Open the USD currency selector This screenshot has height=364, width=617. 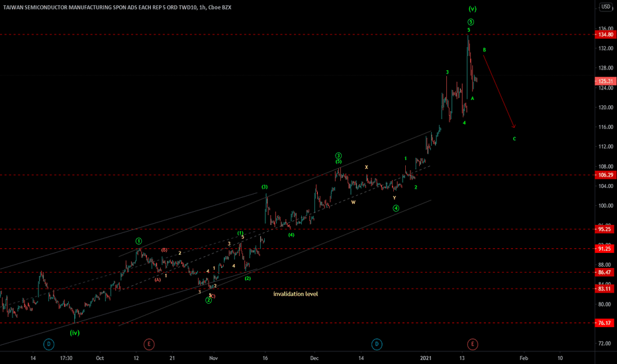(x=605, y=7)
